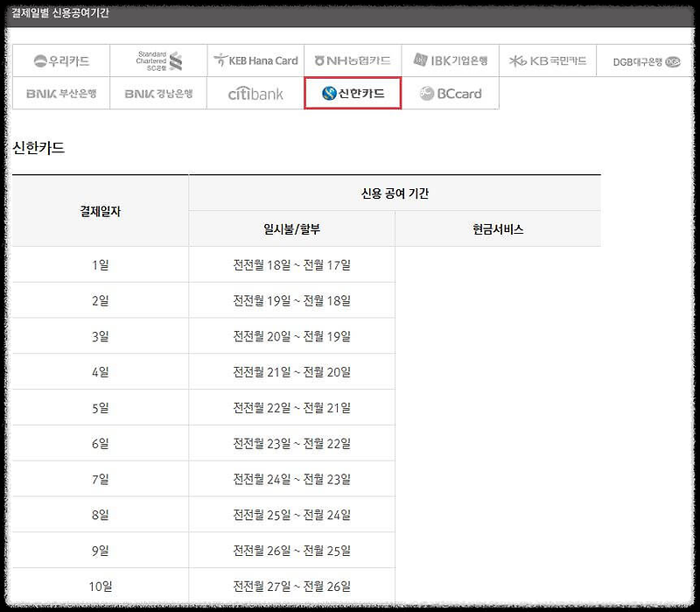Select the BCcard tab
The image size is (700, 612).
tap(450, 93)
